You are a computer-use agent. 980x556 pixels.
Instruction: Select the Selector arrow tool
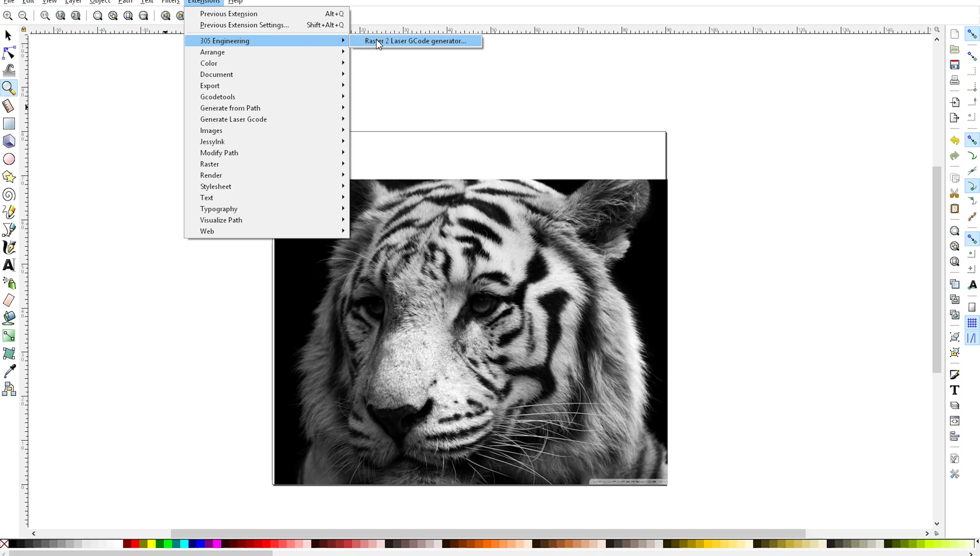pos(8,36)
